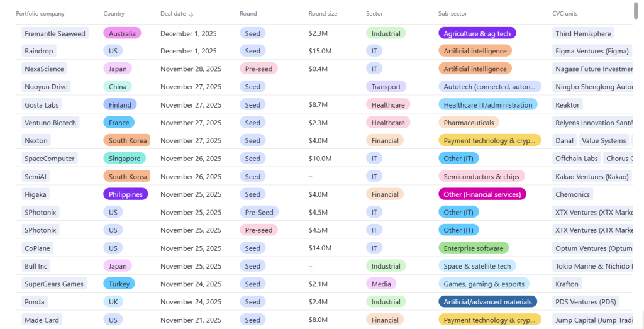Click the Agriculture & ag tech tag
Image resolution: width=644 pixels, height=329 pixels.
[477, 33]
